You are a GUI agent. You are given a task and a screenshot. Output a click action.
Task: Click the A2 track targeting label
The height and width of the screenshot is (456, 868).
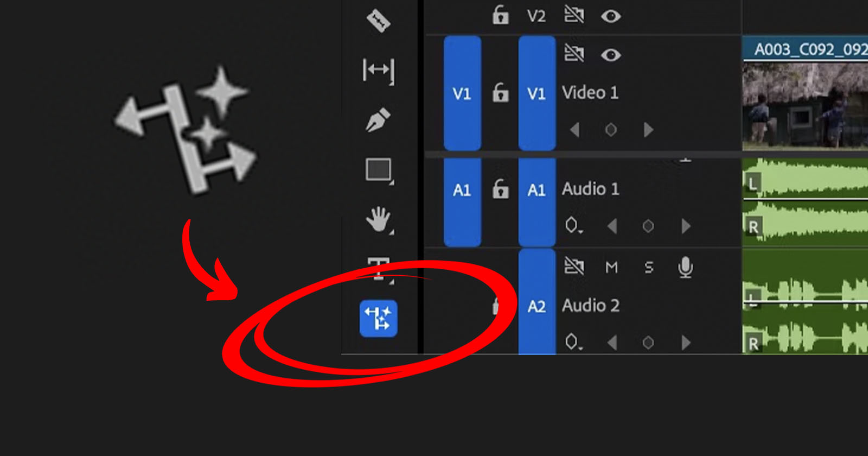[536, 305]
